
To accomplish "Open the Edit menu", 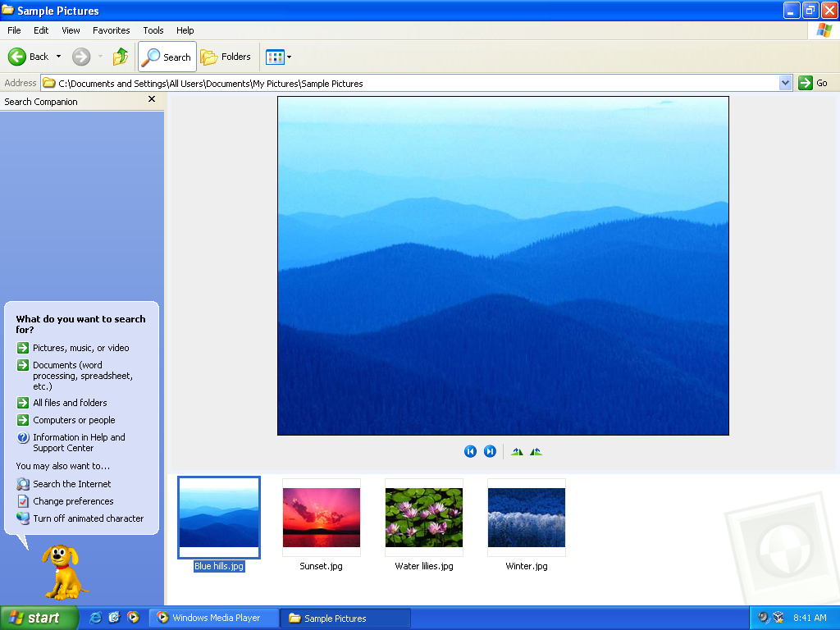I will [x=41, y=30].
